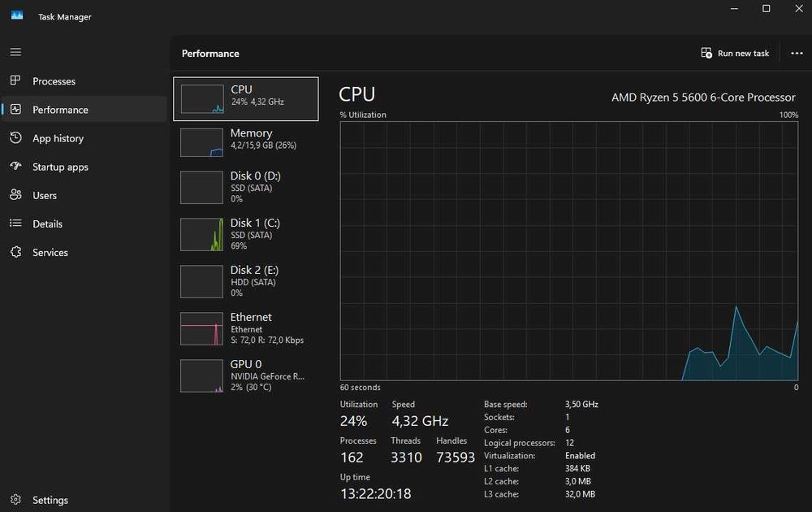
Task: Click the Run new task button label
Action: click(743, 54)
